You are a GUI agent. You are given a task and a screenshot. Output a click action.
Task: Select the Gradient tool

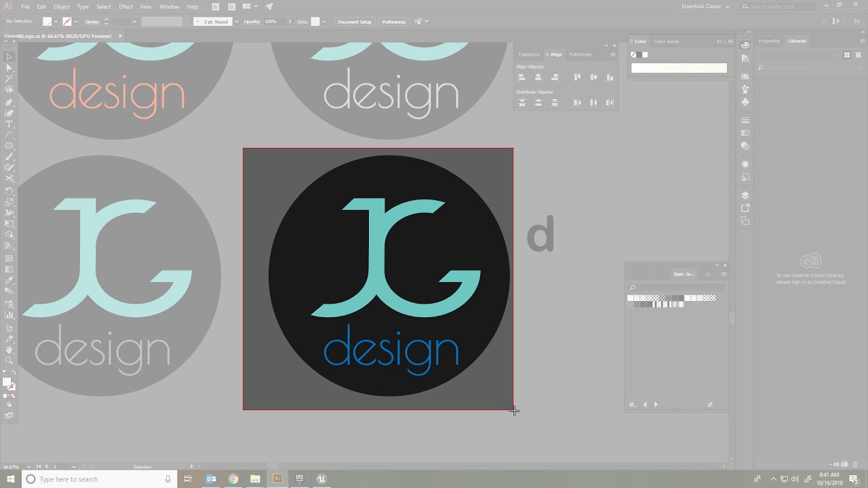coord(9,269)
